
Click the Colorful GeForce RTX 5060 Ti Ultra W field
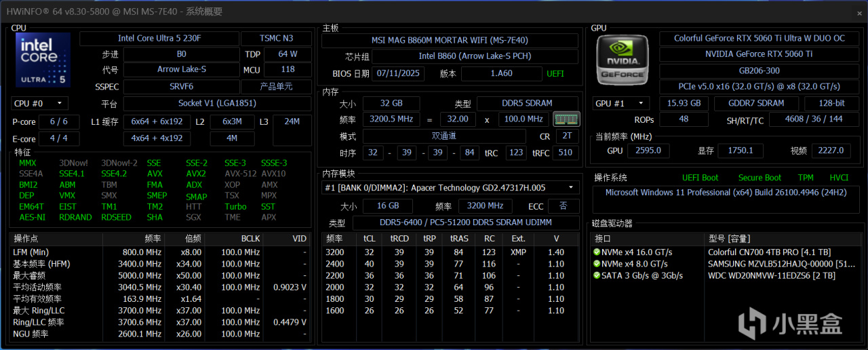[759, 39]
